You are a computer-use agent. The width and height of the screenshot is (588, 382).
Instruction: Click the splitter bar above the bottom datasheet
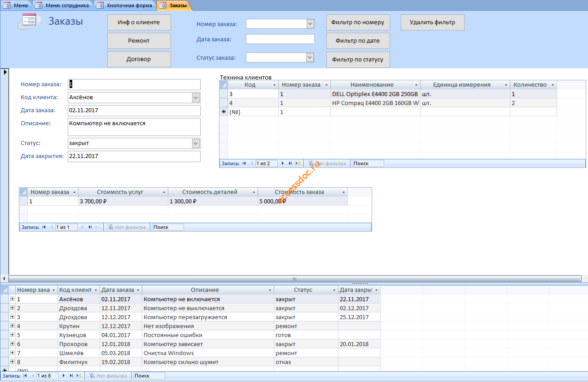click(294, 284)
